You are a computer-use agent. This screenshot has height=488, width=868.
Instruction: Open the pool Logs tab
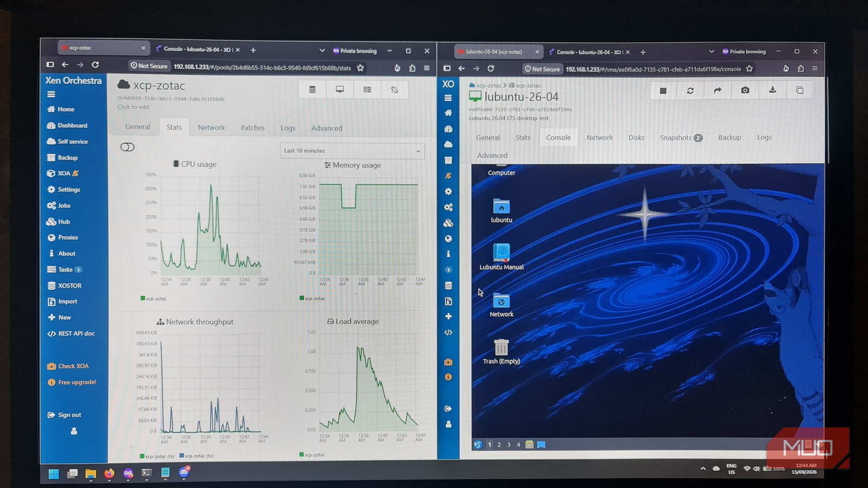pyautogui.click(x=288, y=128)
